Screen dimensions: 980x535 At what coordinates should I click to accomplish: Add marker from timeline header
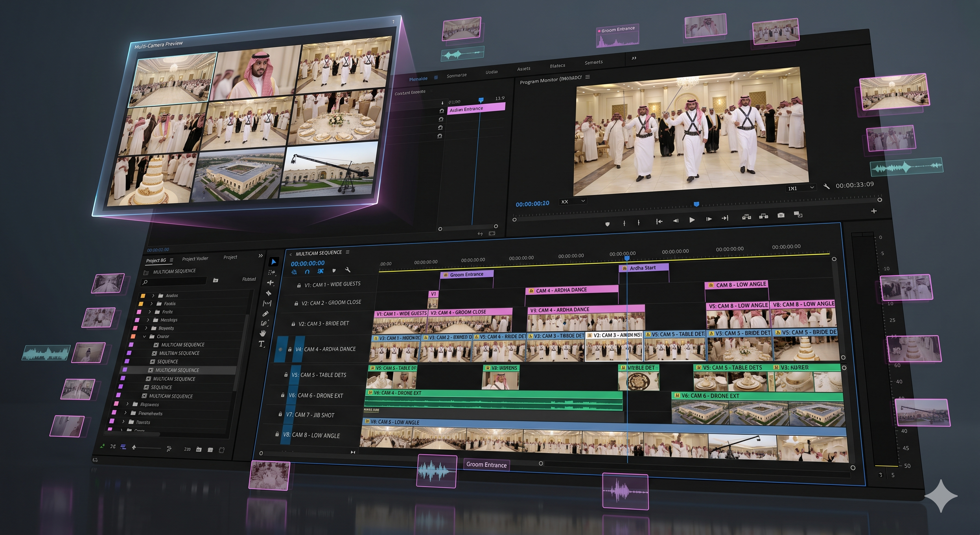click(334, 270)
